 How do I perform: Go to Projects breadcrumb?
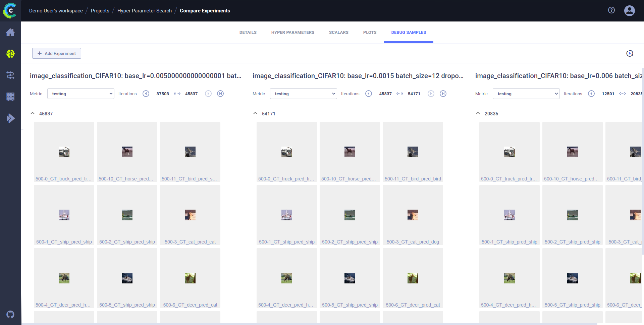(x=100, y=11)
